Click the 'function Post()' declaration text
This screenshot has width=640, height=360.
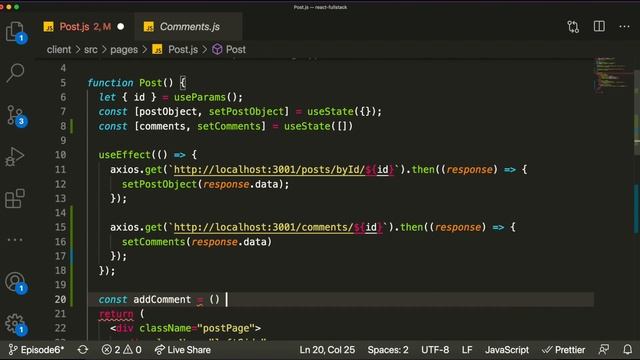click(x=131, y=83)
